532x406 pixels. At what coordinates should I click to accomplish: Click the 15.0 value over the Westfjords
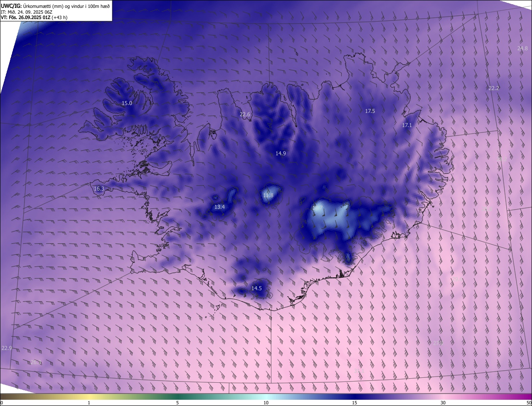coord(127,103)
